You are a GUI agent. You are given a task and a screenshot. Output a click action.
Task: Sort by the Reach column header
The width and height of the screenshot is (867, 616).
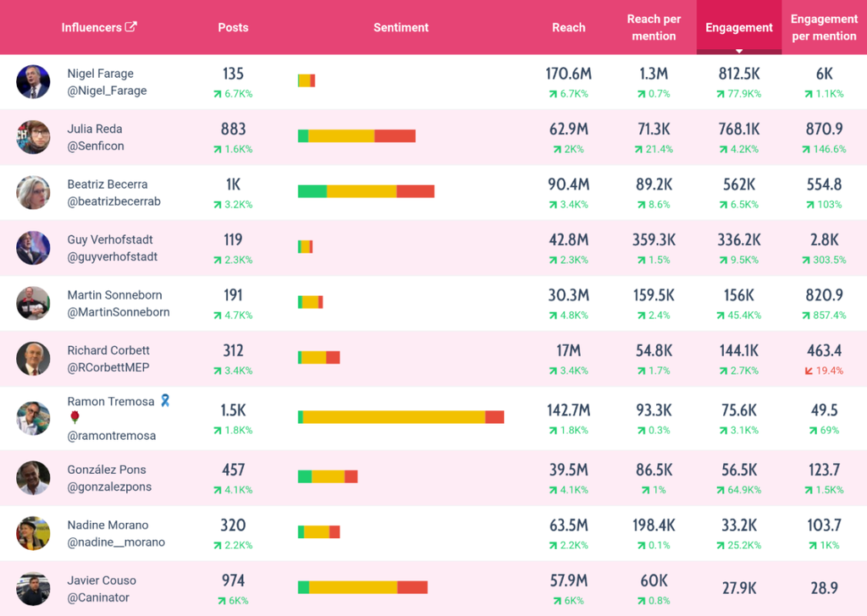pos(568,27)
